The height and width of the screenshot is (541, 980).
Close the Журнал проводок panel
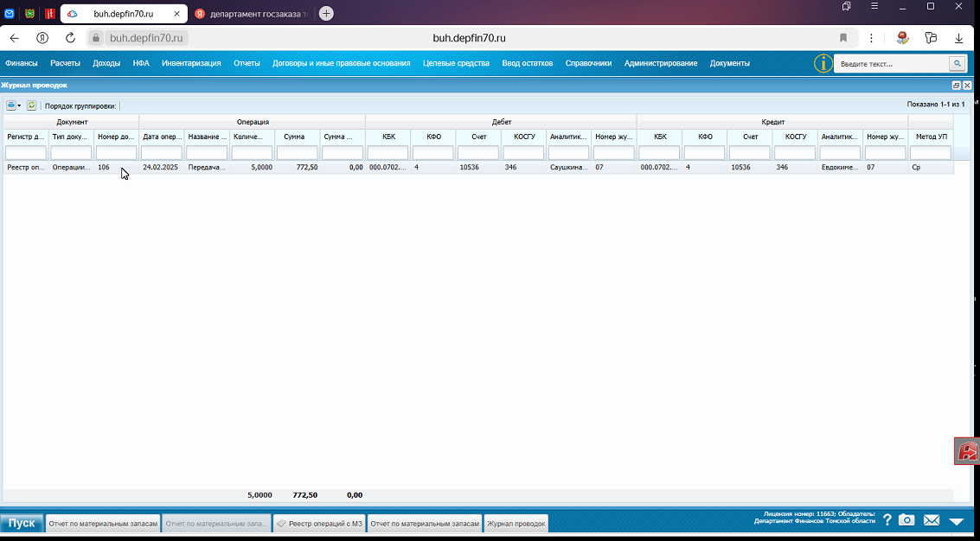[968, 85]
